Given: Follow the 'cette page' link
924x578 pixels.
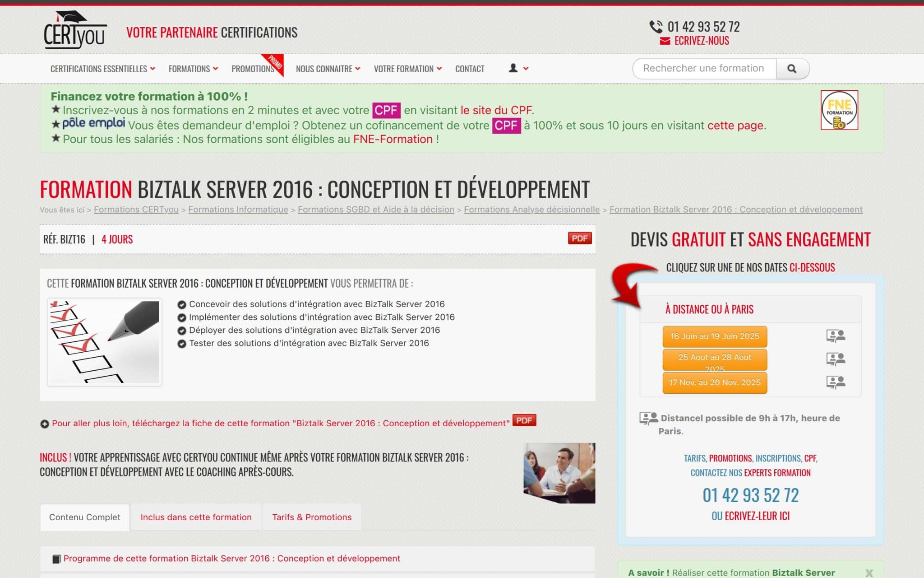Looking at the screenshot, I should 735,126.
